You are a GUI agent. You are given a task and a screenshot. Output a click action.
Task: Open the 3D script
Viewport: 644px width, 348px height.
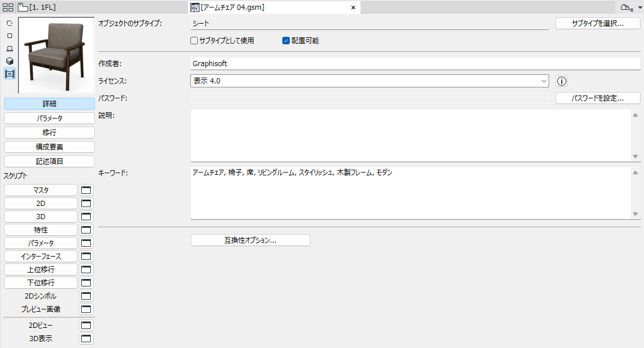[x=41, y=216]
